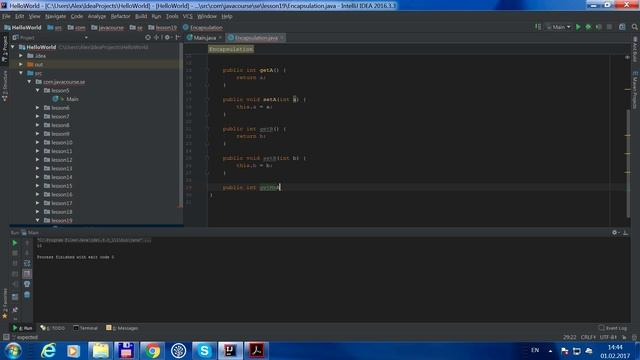Image resolution: width=640 pixels, height=360 pixels.
Task: Click the Project tree vertical scrollbar
Action: pyautogui.click(x=180, y=124)
